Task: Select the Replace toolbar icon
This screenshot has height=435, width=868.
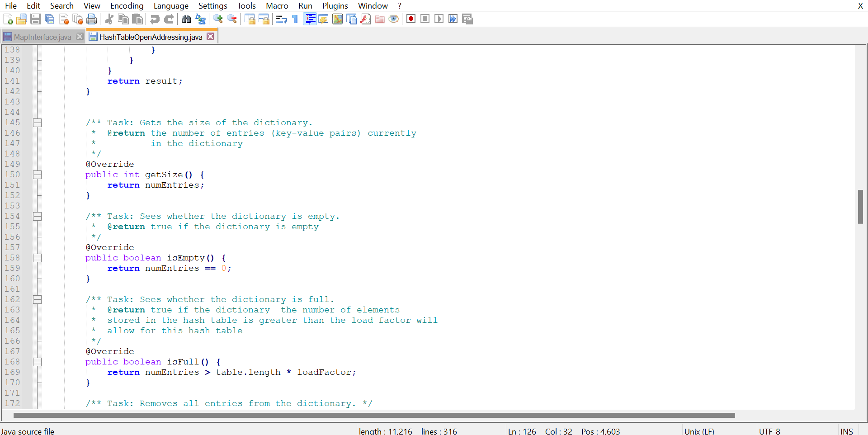Action: click(200, 19)
